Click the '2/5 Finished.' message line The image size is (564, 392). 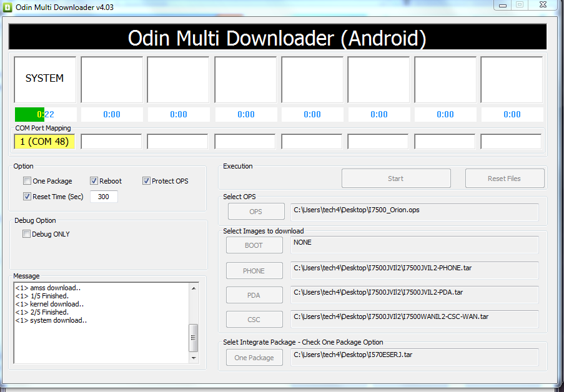tap(42, 312)
